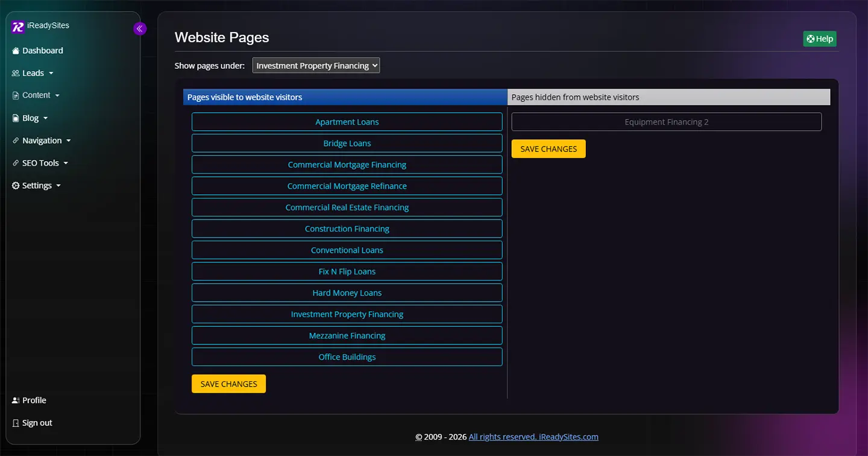Open the Help button

tap(820, 39)
